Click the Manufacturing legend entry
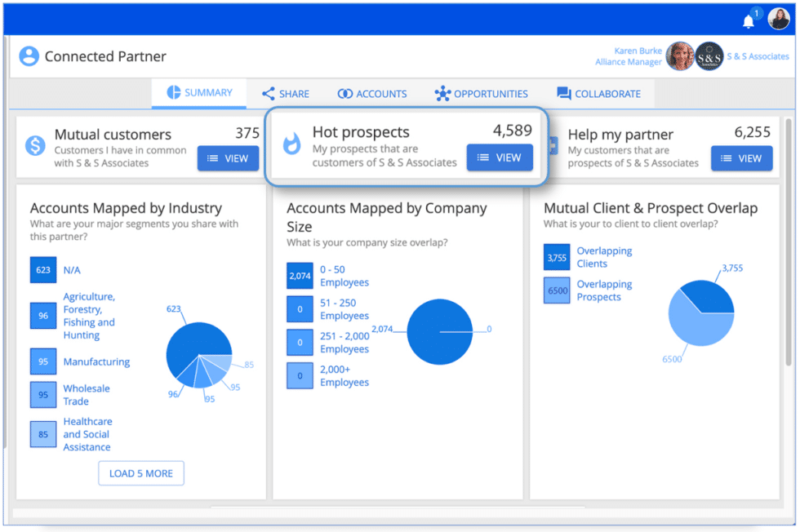 97,361
